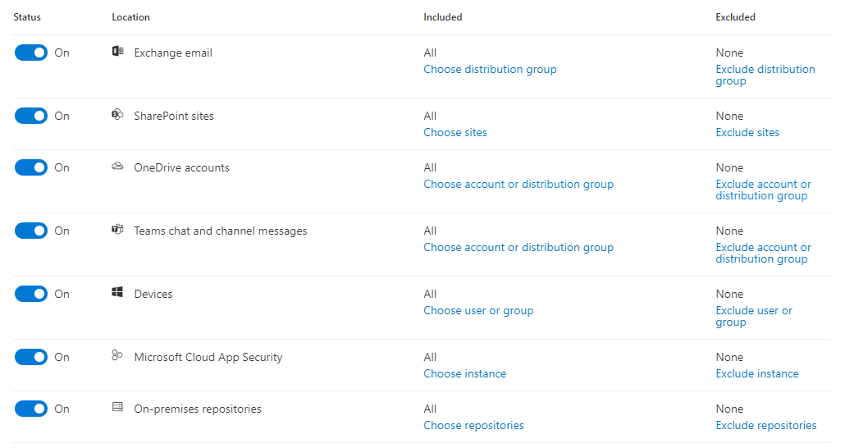
Task: Click the SharePoint sites icon
Action: pos(117,115)
